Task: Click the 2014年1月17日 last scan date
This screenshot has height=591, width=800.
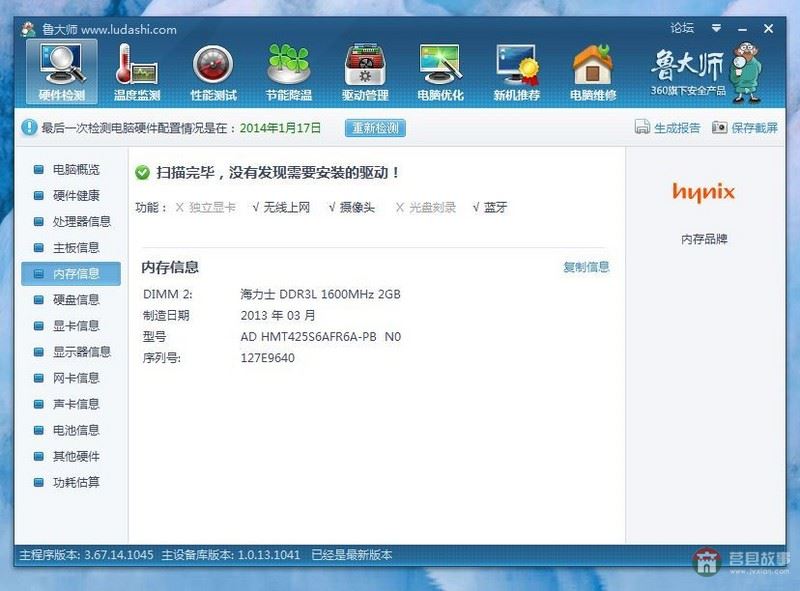Action: 280,128
